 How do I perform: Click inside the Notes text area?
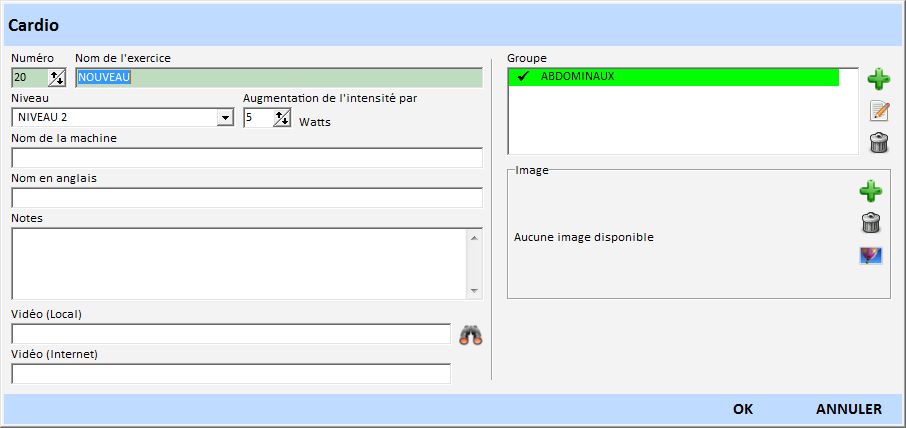pyautogui.click(x=238, y=263)
